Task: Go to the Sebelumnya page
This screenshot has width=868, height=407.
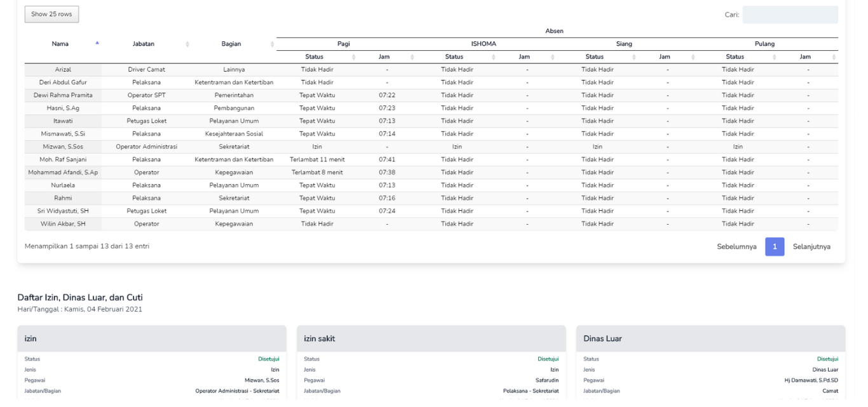Action: pos(736,246)
